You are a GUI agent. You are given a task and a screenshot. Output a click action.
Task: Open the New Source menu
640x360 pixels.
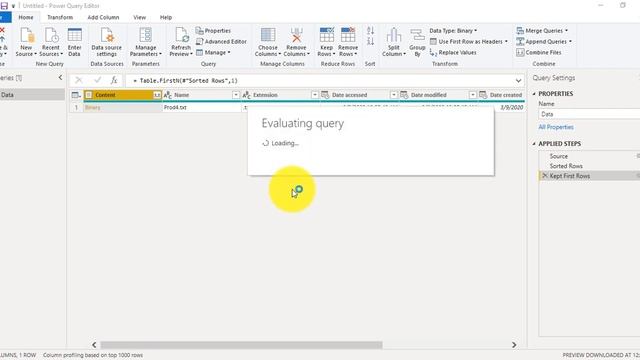coord(26,42)
